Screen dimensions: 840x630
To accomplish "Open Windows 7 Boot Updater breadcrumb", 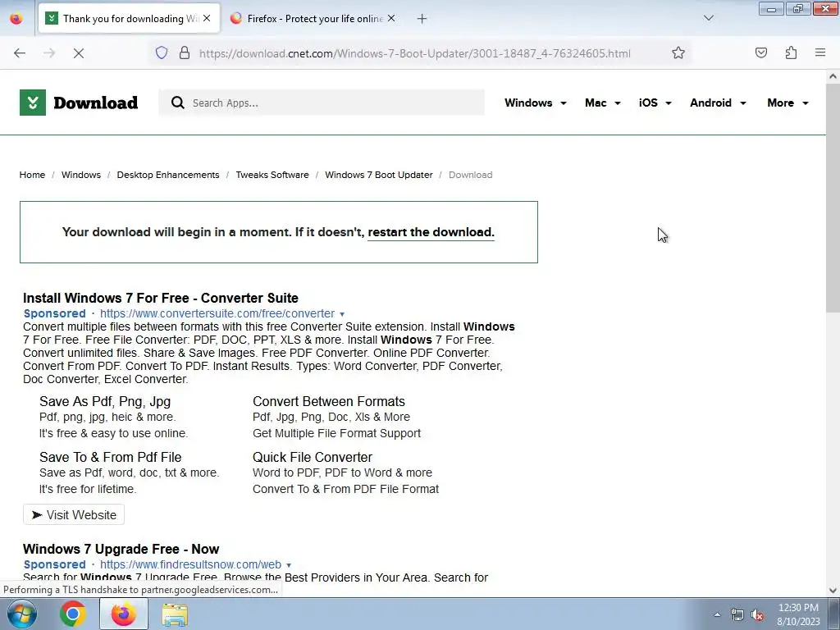I will point(379,175).
